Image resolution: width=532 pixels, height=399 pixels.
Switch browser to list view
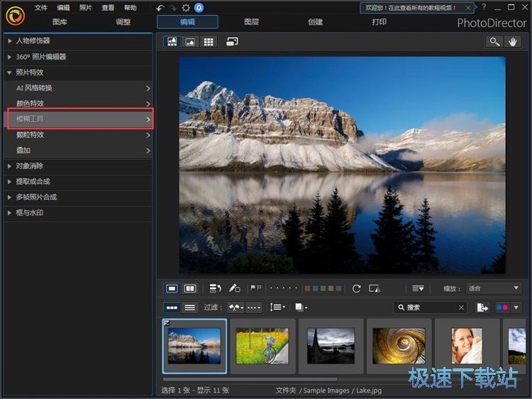click(x=190, y=307)
